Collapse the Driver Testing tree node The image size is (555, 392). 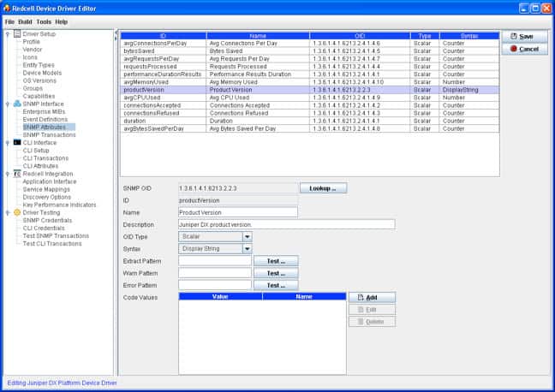(8, 212)
